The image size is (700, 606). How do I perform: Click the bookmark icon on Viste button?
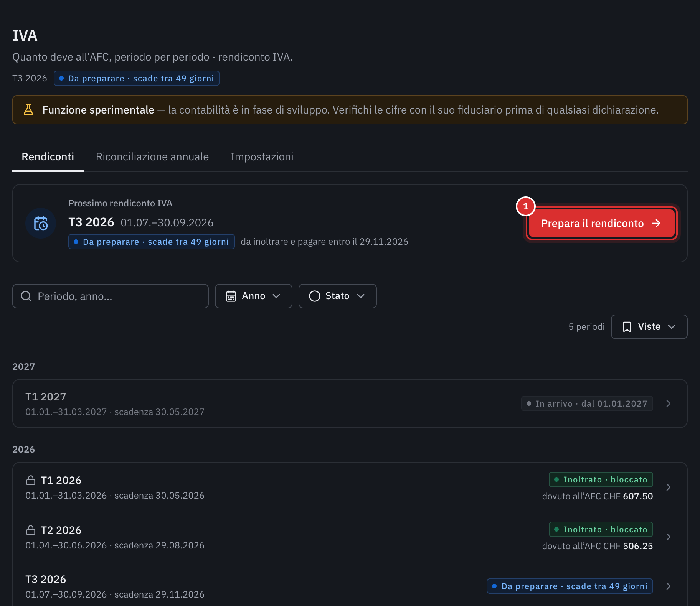[627, 327]
